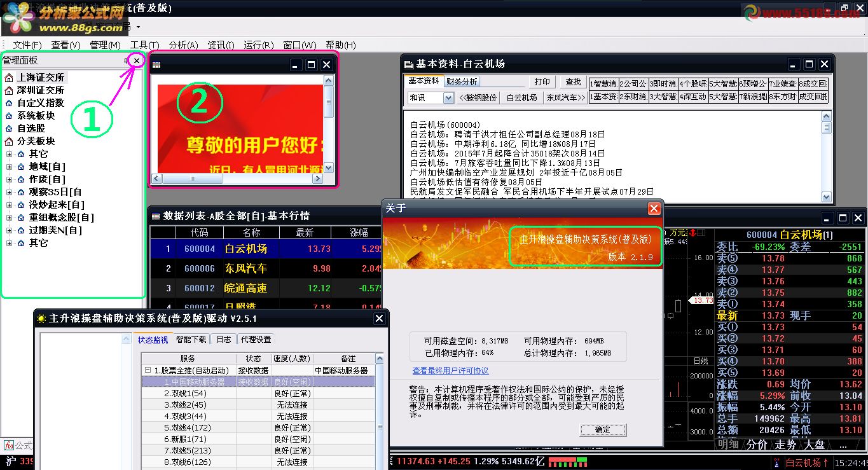Viewport: 868px width, 470px height.
Task: Open the 深圳证交所 exchange node
Action: click(41, 90)
